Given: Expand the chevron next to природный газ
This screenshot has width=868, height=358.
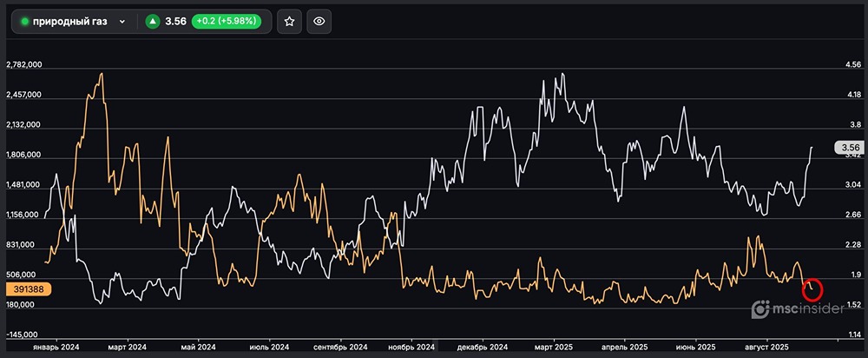Looking at the screenshot, I should click(x=122, y=22).
